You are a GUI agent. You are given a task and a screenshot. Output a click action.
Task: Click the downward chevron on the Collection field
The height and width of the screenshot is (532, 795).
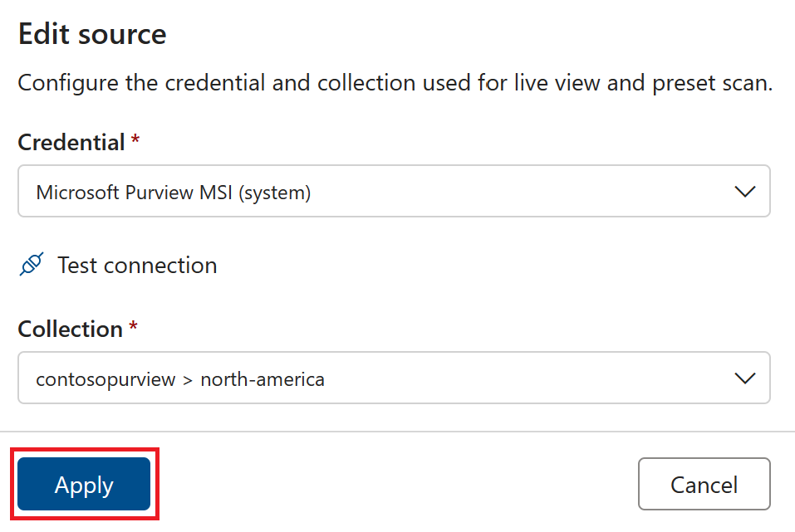point(746,378)
